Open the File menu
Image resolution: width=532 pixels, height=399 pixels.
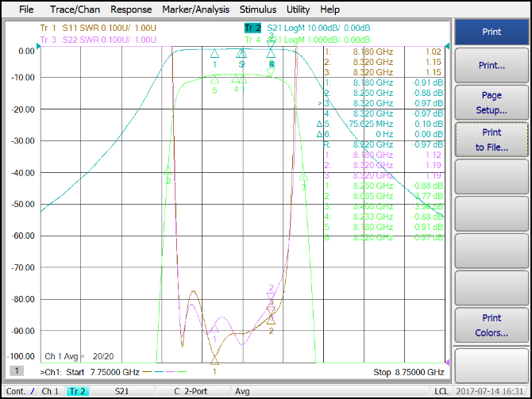(x=26, y=10)
